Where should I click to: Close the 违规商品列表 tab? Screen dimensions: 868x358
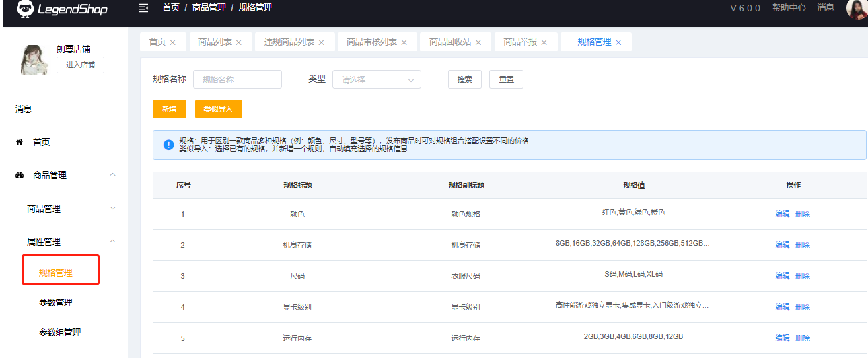tap(322, 42)
